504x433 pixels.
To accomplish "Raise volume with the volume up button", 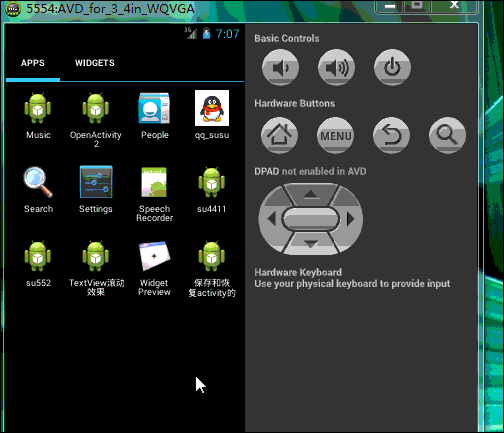I will (336, 68).
